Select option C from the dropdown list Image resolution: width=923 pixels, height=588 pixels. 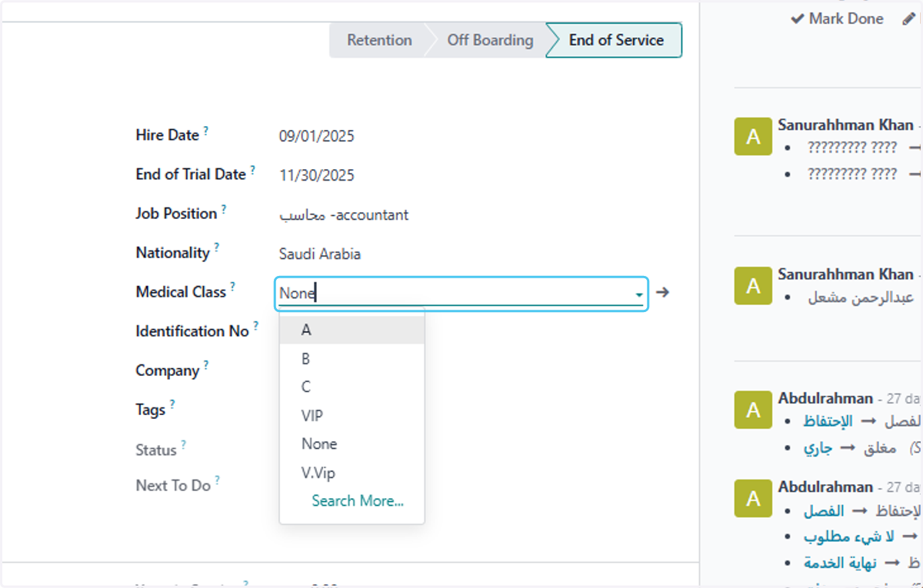[352, 387]
